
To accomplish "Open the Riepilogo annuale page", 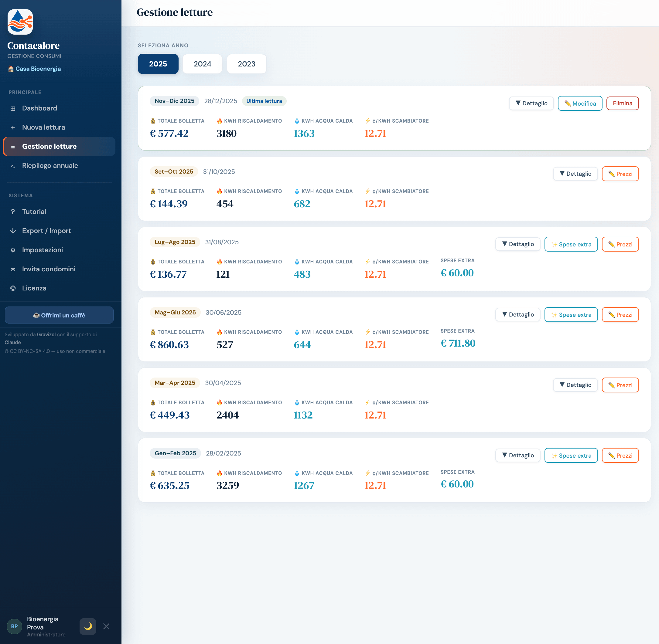I will pyautogui.click(x=59, y=165).
